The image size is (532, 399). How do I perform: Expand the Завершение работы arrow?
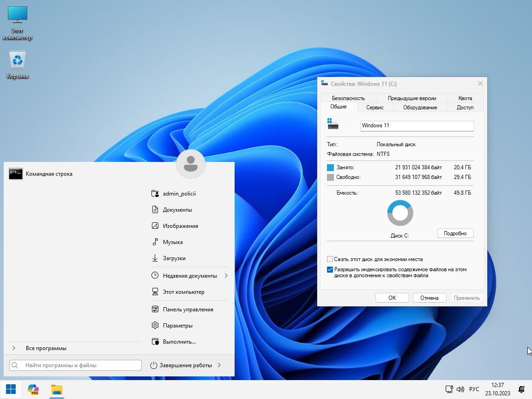pyautogui.click(x=219, y=365)
